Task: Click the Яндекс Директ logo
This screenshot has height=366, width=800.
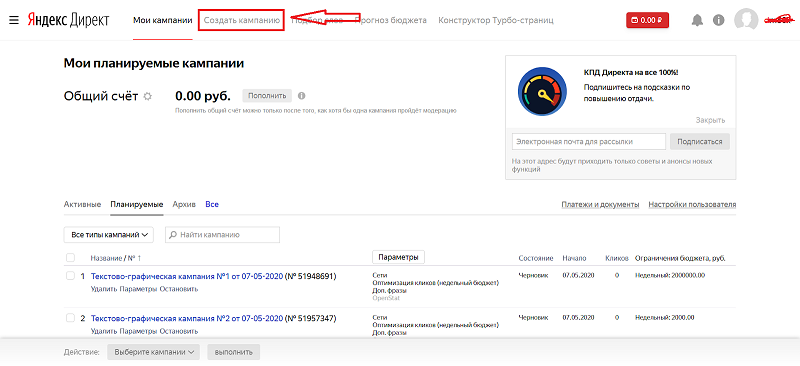Action: pos(68,20)
